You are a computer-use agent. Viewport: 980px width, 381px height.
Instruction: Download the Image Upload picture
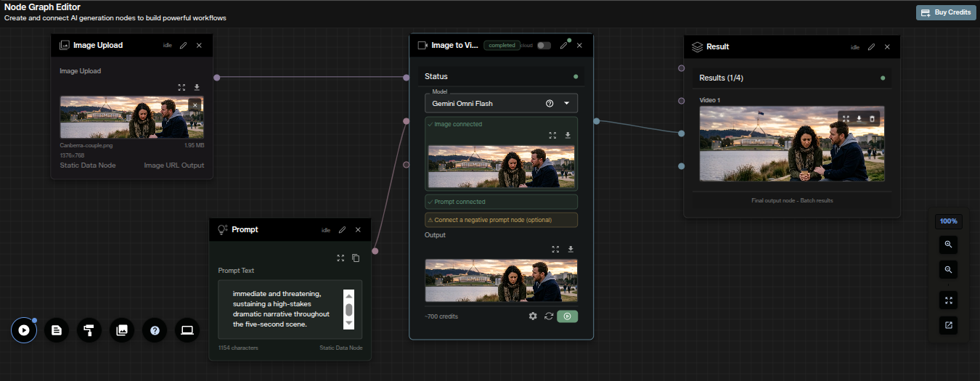[x=197, y=87]
